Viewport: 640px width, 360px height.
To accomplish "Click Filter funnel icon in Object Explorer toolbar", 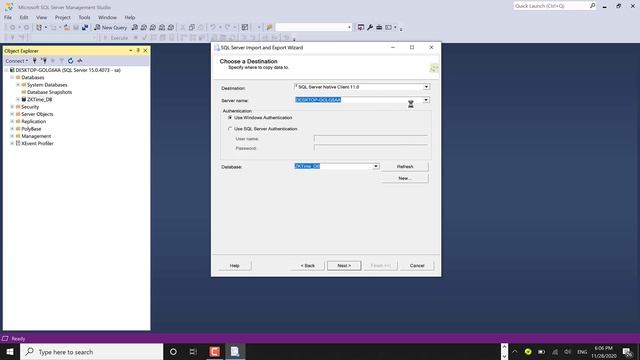I will pos(62,61).
